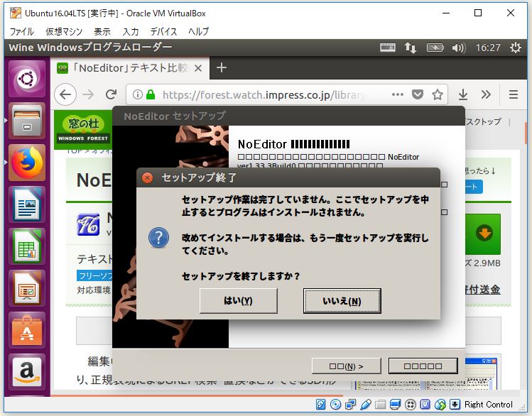Bookmark this page with star icon
This screenshot has width=532, height=416.
coord(438,94)
